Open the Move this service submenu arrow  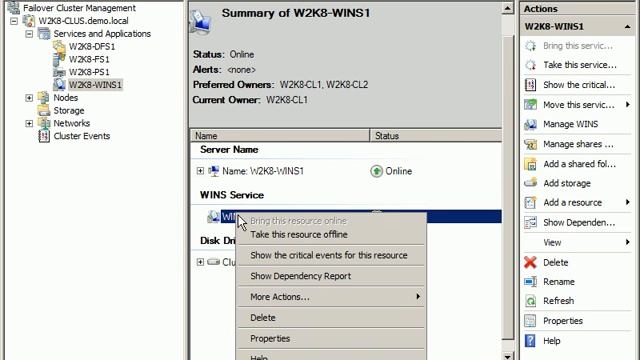coord(628,104)
